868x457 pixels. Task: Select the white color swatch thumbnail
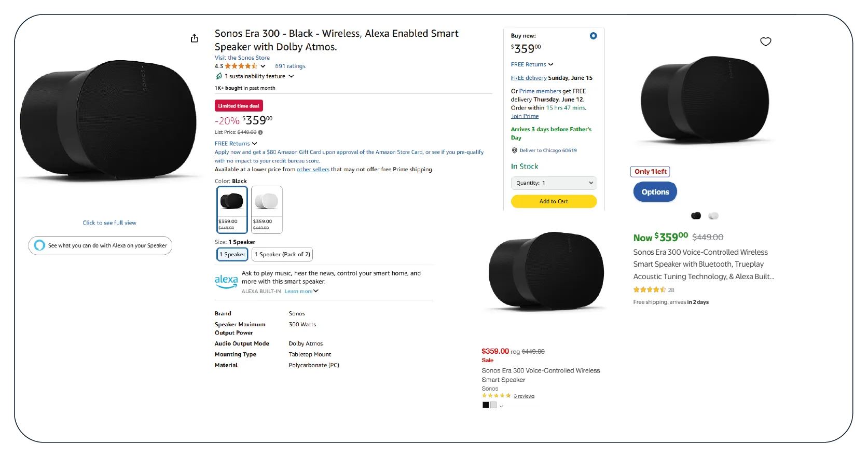tap(267, 210)
